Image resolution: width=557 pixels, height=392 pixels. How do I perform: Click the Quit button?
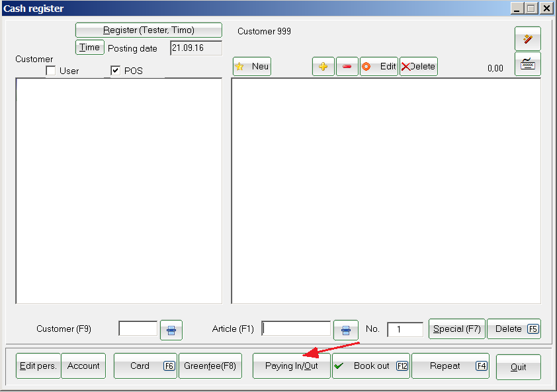518,367
